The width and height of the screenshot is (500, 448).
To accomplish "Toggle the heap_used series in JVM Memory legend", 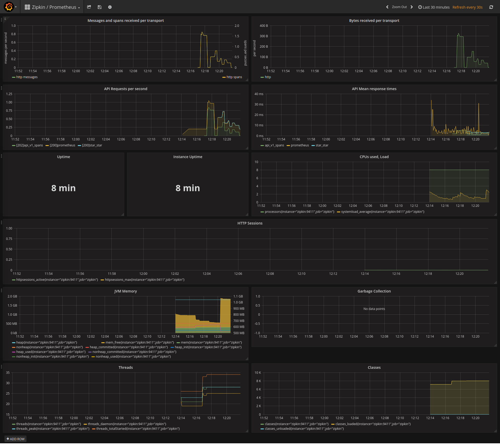I will pos(51,352).
